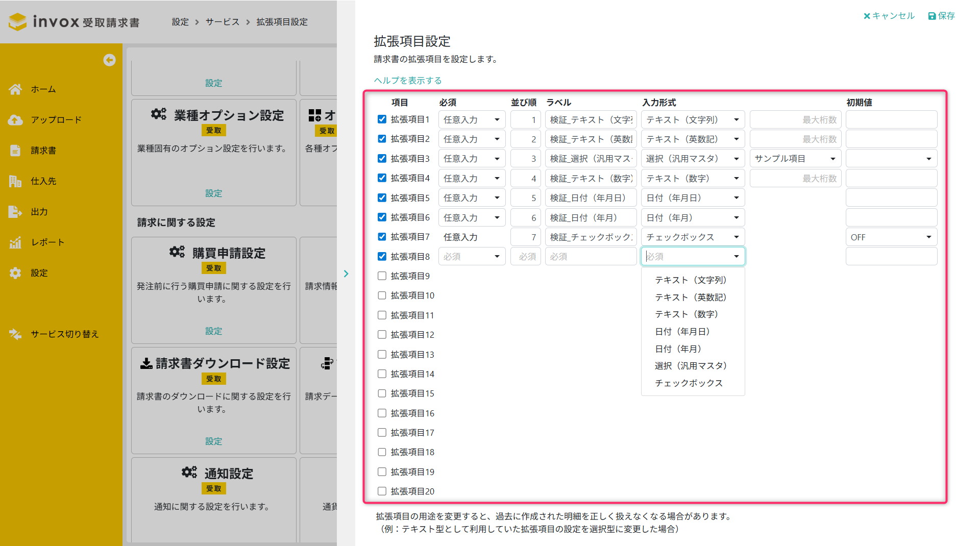Image resolution: width=980 pixels, height=546 pixels.
Task: Click the settings gear icon in sidebar
Action: (15, 273)
